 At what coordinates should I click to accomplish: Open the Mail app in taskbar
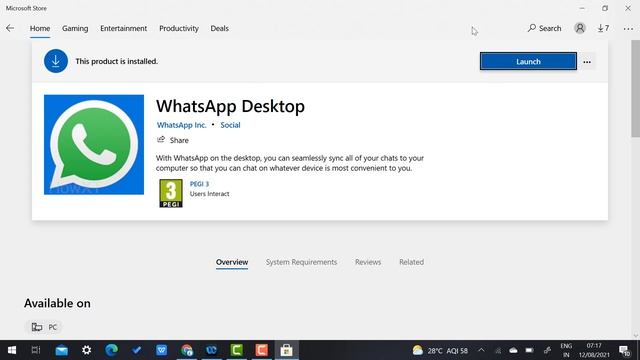click(x=62, y=350)
